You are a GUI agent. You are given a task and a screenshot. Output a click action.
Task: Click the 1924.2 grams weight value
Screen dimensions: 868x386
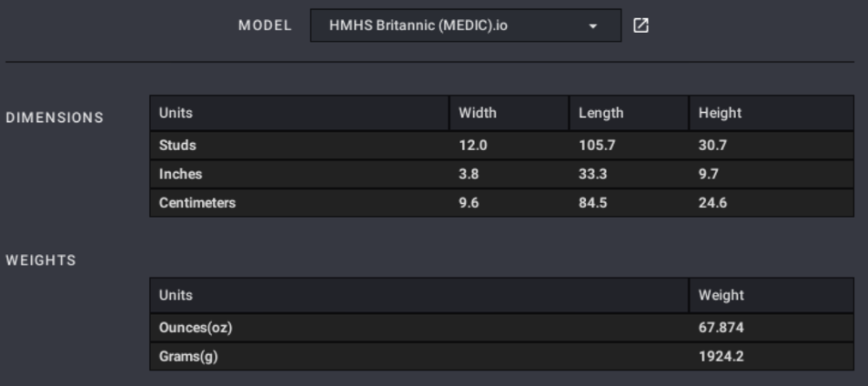point(720,357)
